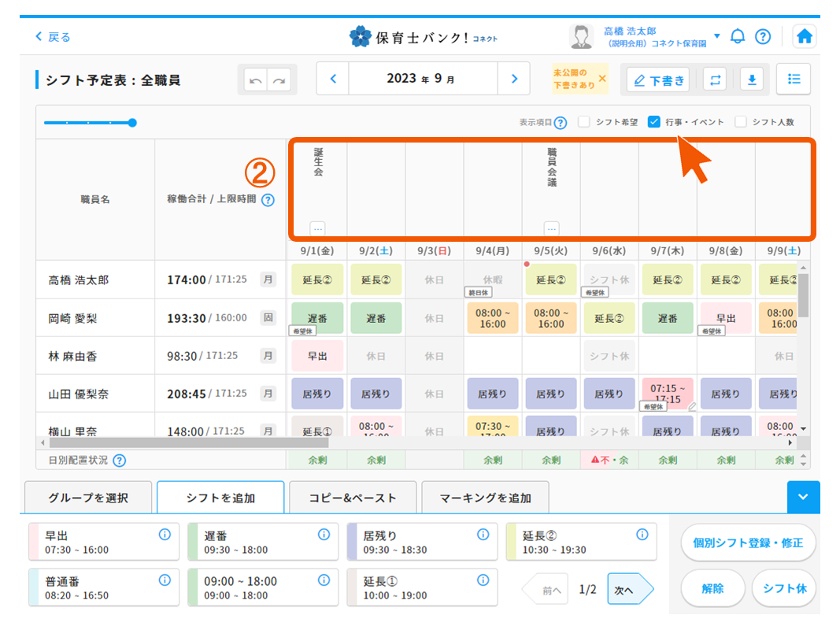Image resolution: width=840 pixels, height=630 pixels.
Task: Switch to the マーキングを追加 tab
Action: 485,498
